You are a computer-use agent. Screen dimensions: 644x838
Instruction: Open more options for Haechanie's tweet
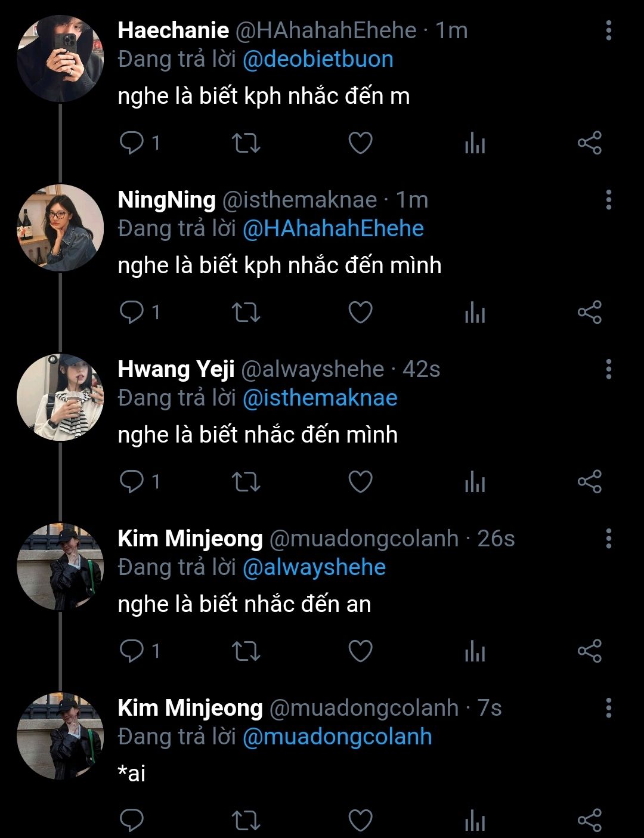tap(608, 30)
